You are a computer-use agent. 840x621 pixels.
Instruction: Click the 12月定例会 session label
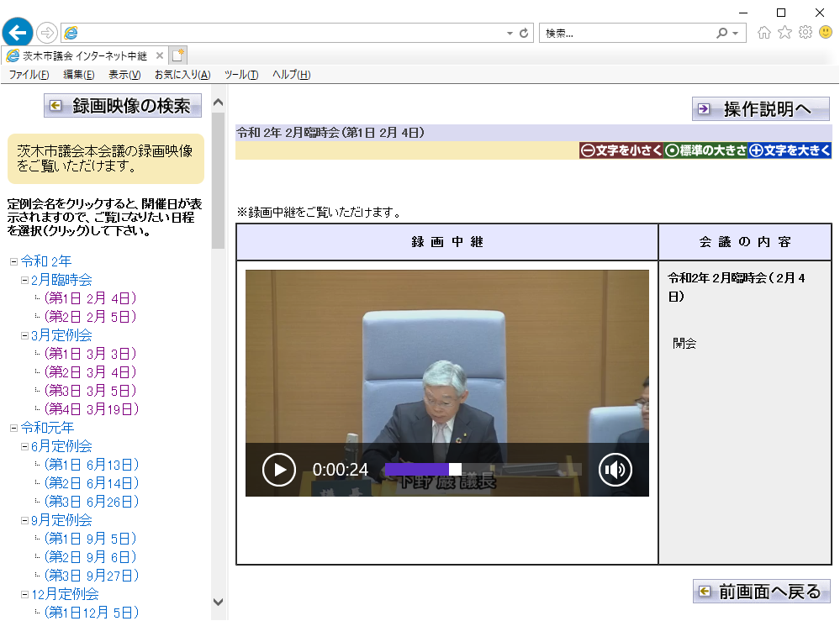[x=65, y=594]
